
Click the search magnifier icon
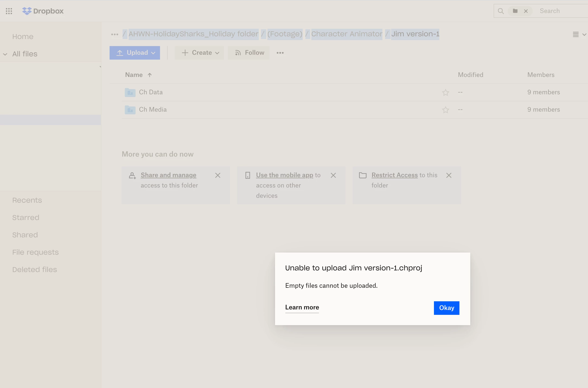pyautogui.click(x=501, y=11)
